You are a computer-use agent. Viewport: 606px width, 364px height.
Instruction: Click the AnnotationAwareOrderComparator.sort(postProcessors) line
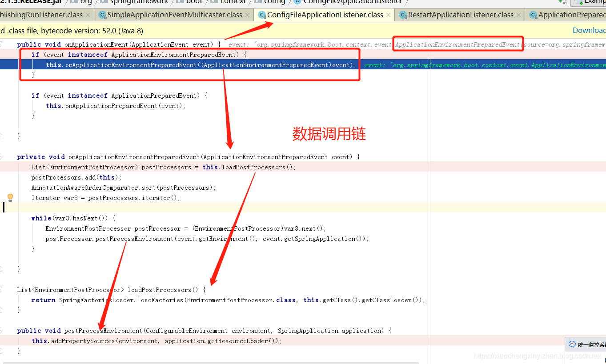pos(124,188)
